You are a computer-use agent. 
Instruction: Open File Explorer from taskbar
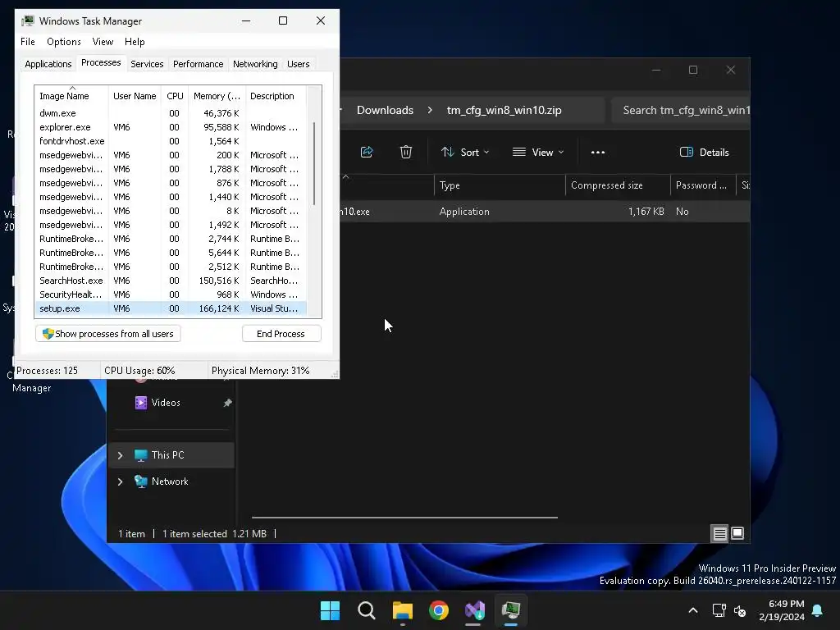pos(402,610)
